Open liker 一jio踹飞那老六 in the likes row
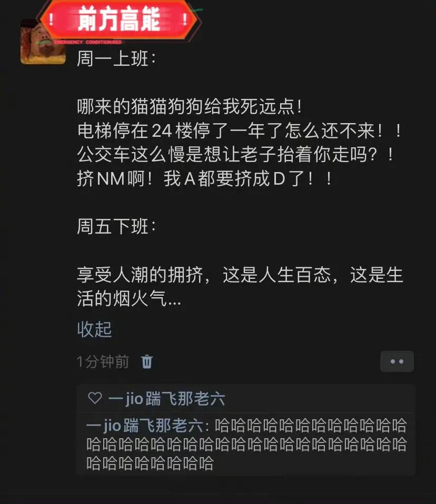The height and width of the screenshot is (504, 436). (x=166, y=399)
